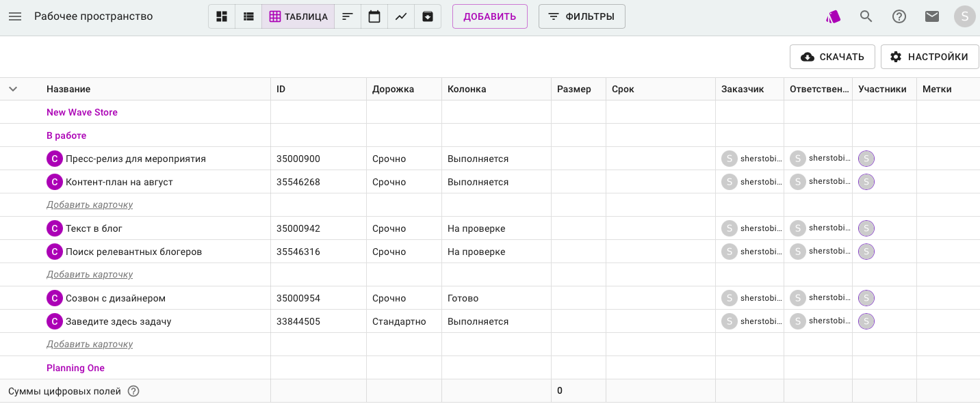Image resolution: width=980 pixels, height=417 pixels.
Task: Open the calendar view icon
Action: click(x=374, y=16)
